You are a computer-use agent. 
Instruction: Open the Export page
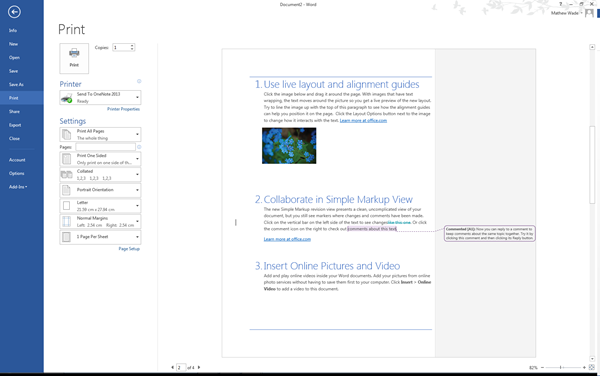[x=15, y=125]
